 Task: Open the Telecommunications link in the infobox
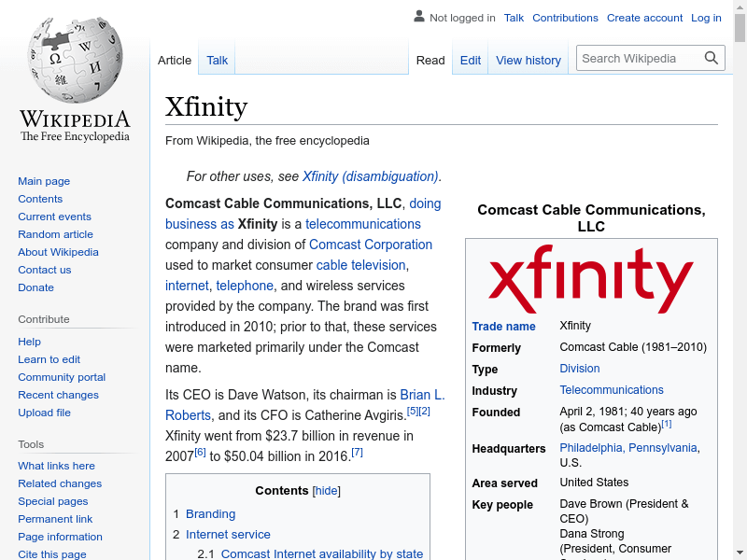(612, 389)
